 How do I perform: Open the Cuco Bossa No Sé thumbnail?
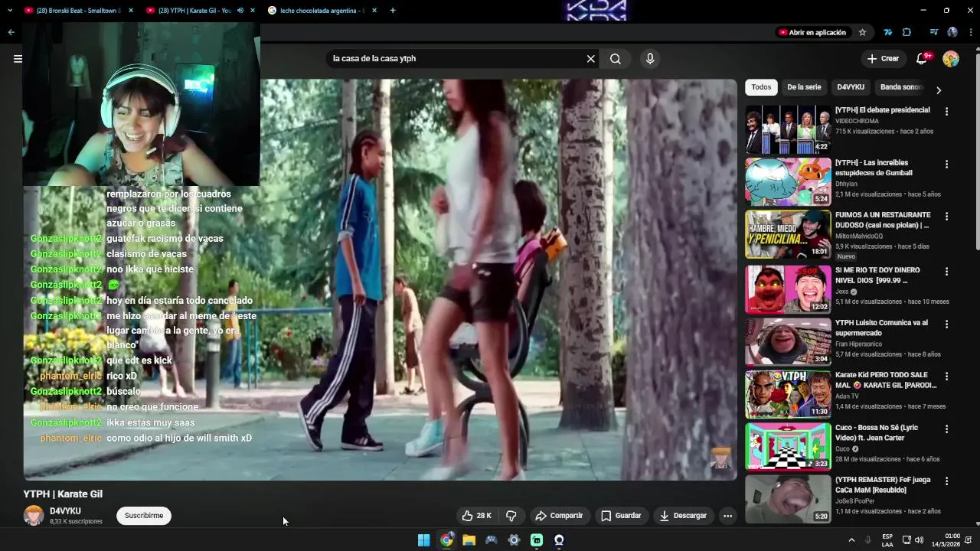[x=788, y=446]
